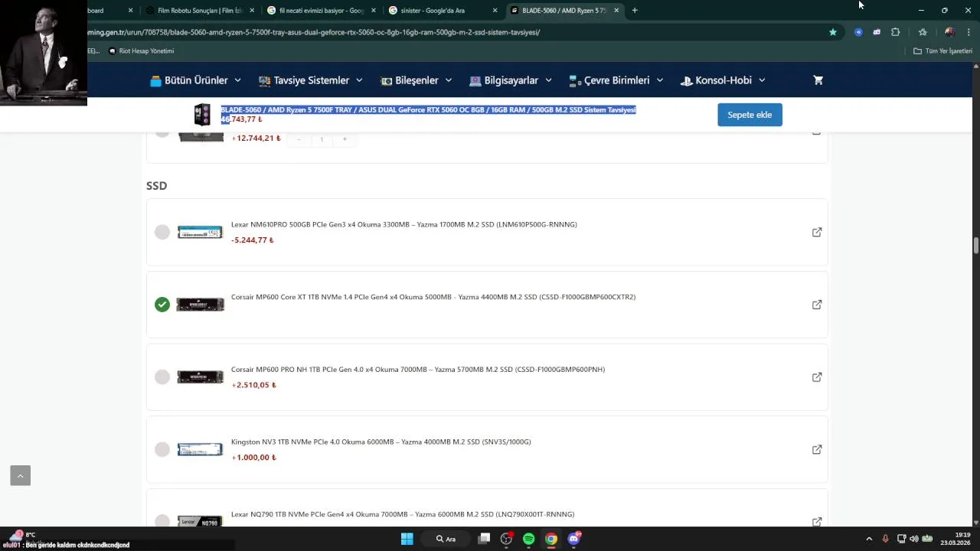Expand Tavsiye Sistemler menu
This screenshot has height=551, width=980.
click(311, 80)
